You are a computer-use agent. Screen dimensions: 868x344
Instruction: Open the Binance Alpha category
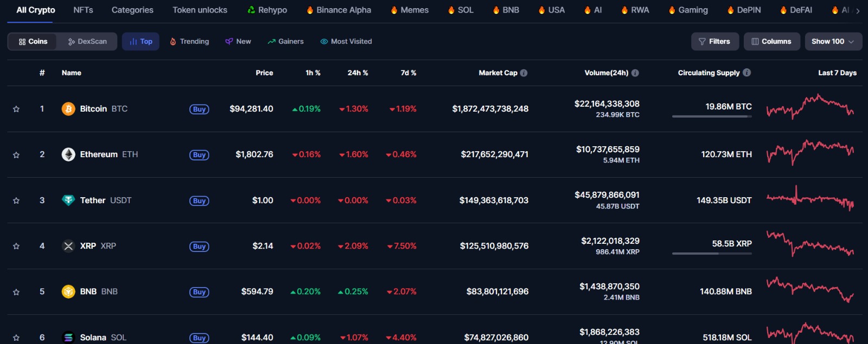(339, 10)
